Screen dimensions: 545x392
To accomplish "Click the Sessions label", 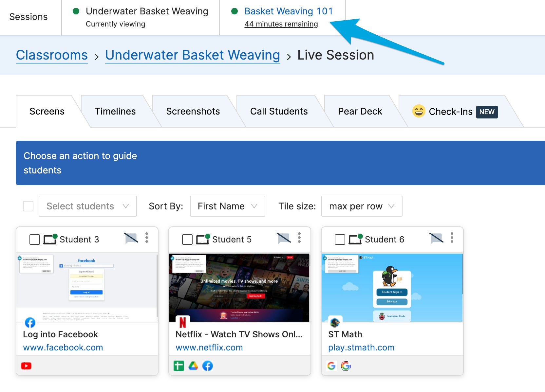I will pos(28,17).
